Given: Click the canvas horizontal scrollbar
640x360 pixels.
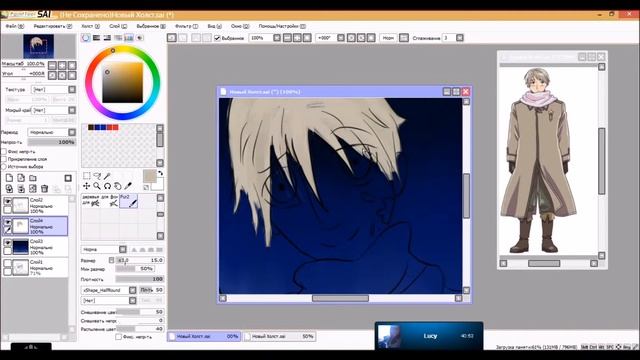Looking at the screenshot, I should point(340,298).
